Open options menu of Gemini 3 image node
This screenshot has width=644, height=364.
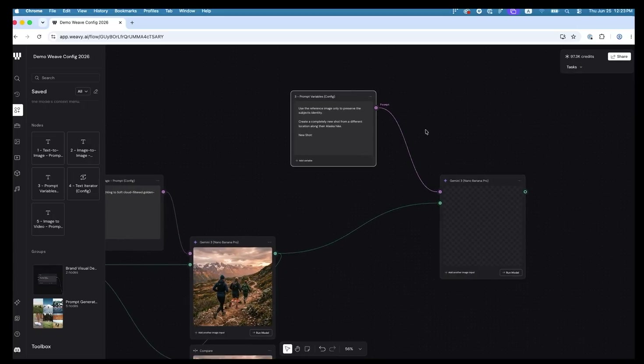(270, 242)
